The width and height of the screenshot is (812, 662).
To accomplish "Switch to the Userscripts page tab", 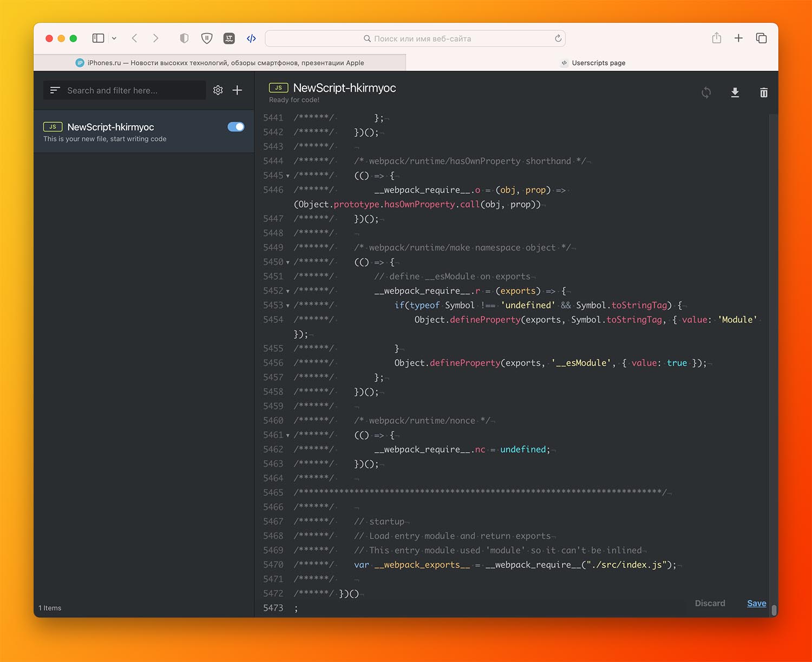I will (x=593, y=63).
